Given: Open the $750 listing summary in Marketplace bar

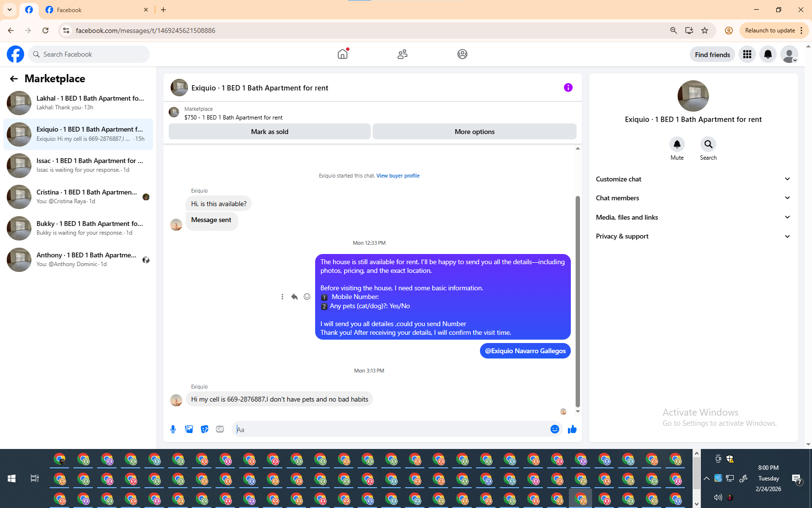Looking at the screenshot, I should (x=233, y=118).
